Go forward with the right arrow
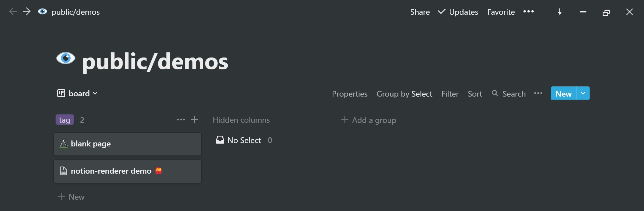This screenshot has height=211, width=644. pyautogui.click(x=27, y=12)
